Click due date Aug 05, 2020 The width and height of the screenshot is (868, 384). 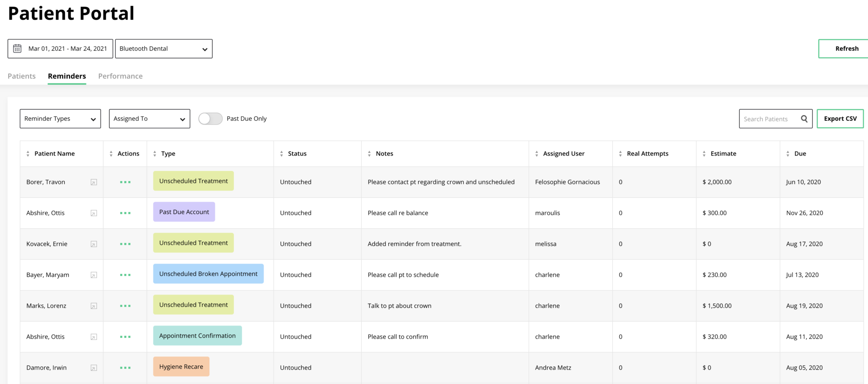tap(804, 368)
